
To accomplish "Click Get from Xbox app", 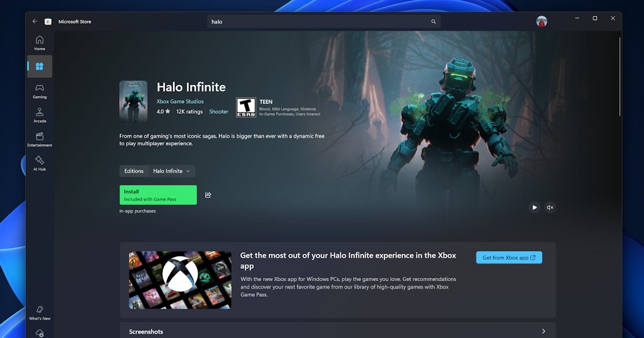I will [509, 257].
